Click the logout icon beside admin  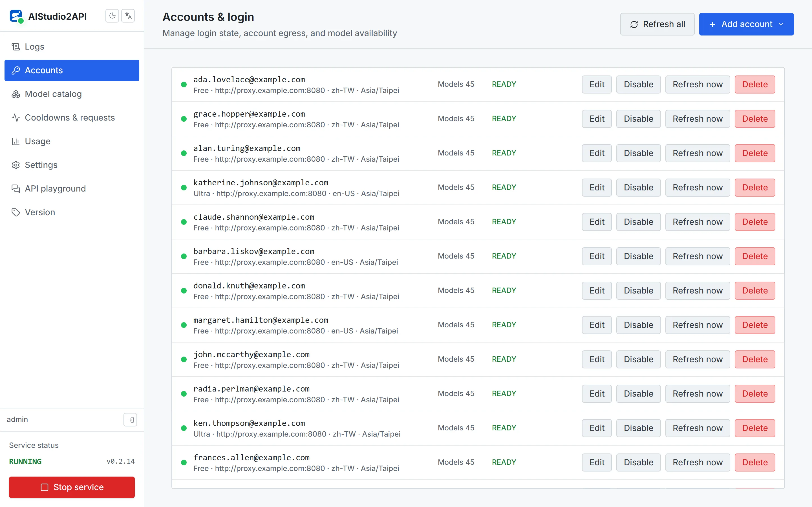[x=130, y=419]
